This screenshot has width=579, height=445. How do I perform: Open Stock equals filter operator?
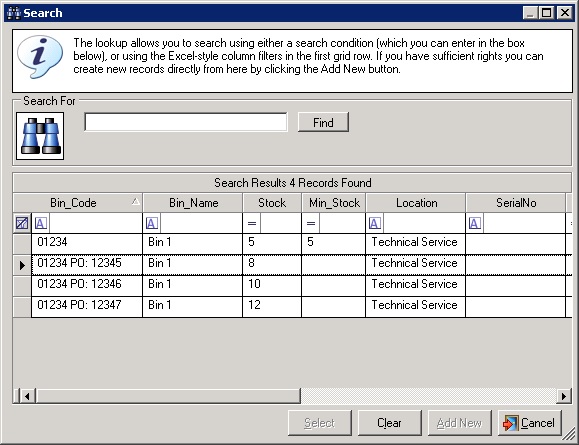pos(252,223)
